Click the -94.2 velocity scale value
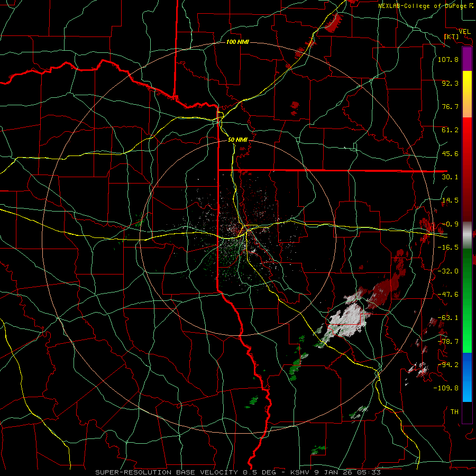 pos(448,364)
